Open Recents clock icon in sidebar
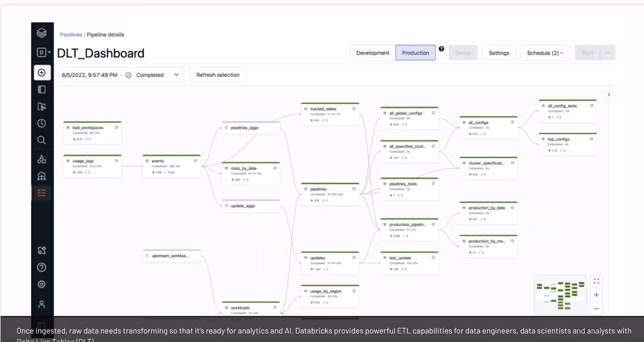Screen dimensions: 644x342 pyautogui.click(x=41, y=123)
